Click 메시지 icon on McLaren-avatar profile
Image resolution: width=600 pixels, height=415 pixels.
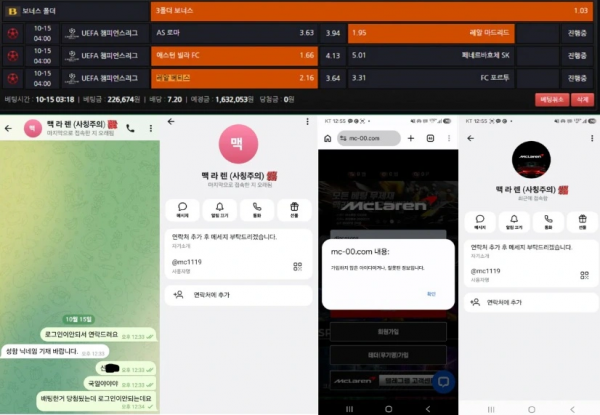coord(480,222)
